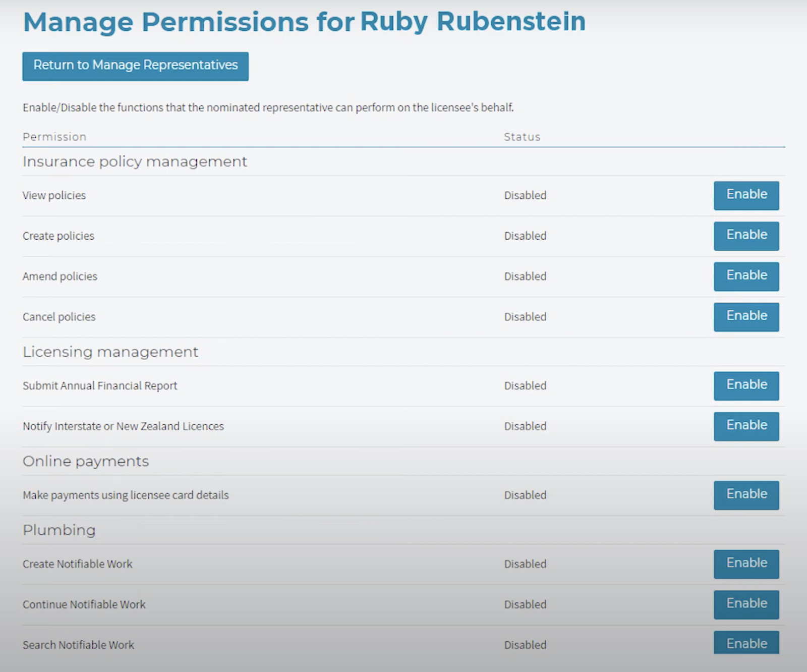Click Disabled status for Search Notifiable Work
This screenshot has width=807, height=672.
coord(525,645)
